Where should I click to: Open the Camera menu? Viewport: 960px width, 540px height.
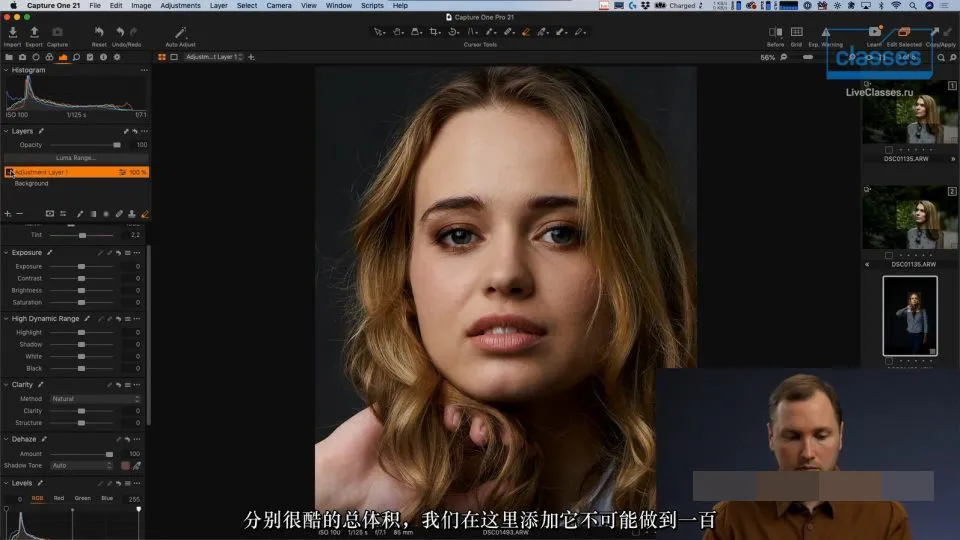coord(279,6)
